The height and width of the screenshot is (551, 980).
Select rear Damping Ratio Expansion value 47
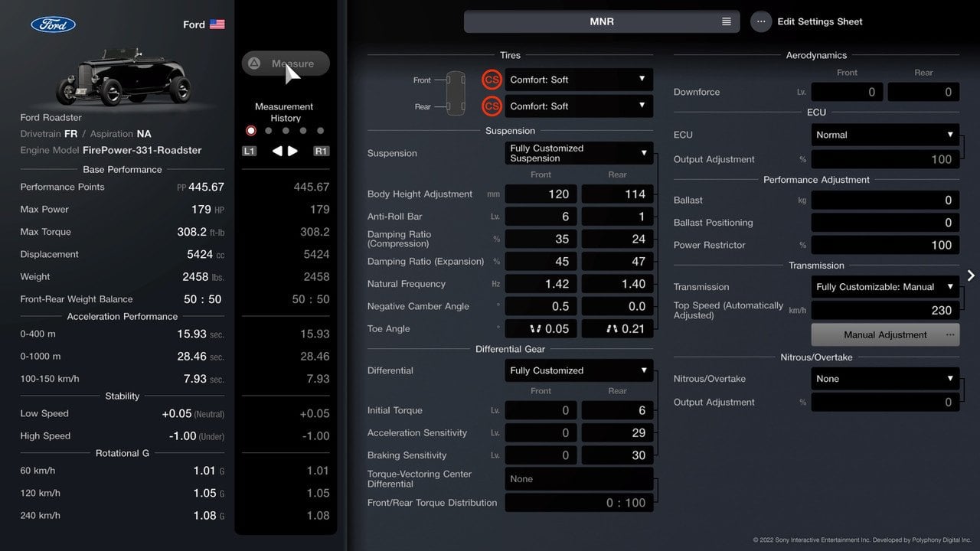coord(617,262)
